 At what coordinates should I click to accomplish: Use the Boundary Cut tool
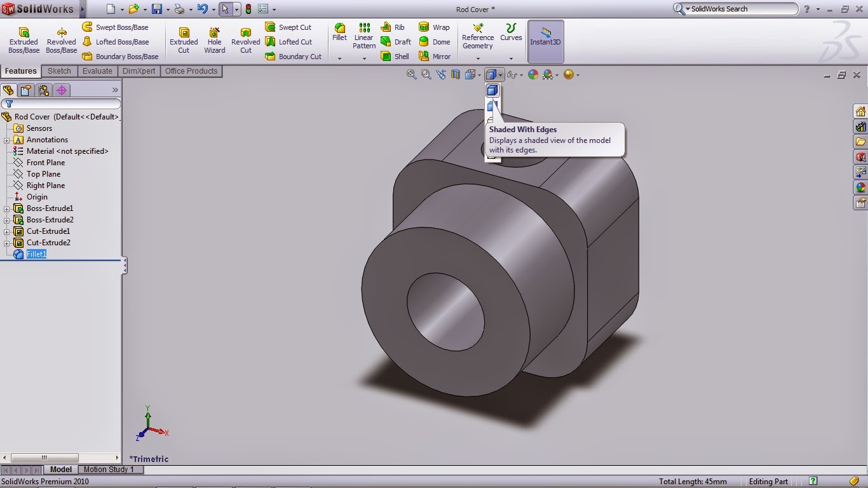tap(294, 57)
